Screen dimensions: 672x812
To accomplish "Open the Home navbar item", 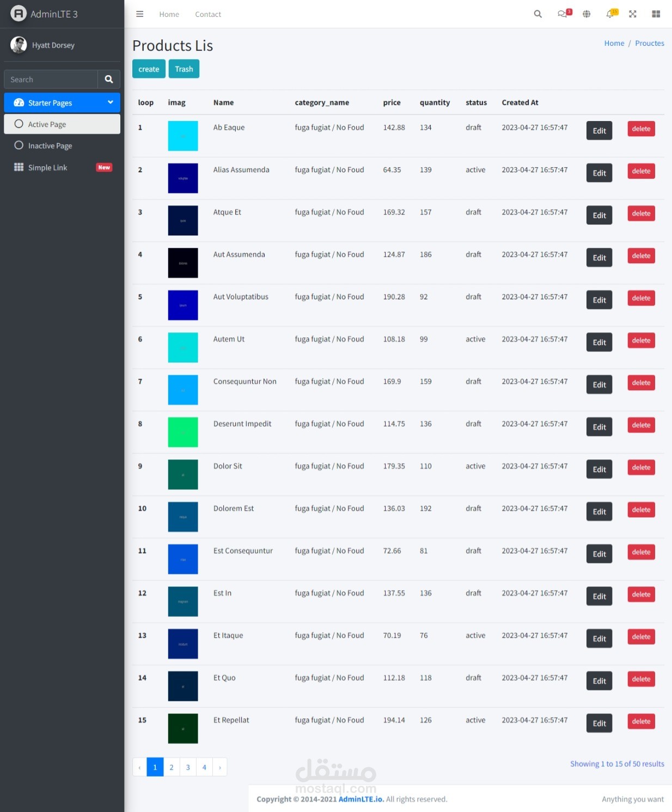I will pos(169,14).
